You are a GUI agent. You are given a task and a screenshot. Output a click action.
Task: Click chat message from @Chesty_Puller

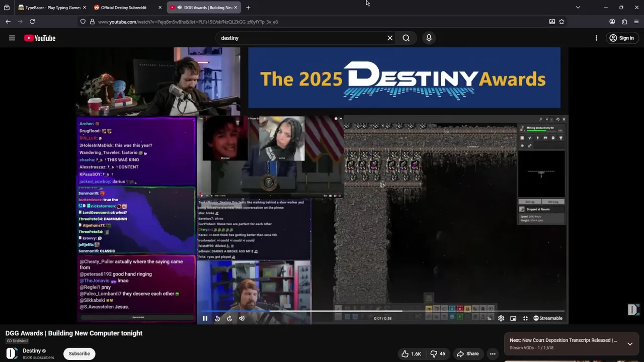tap(131, 264)
